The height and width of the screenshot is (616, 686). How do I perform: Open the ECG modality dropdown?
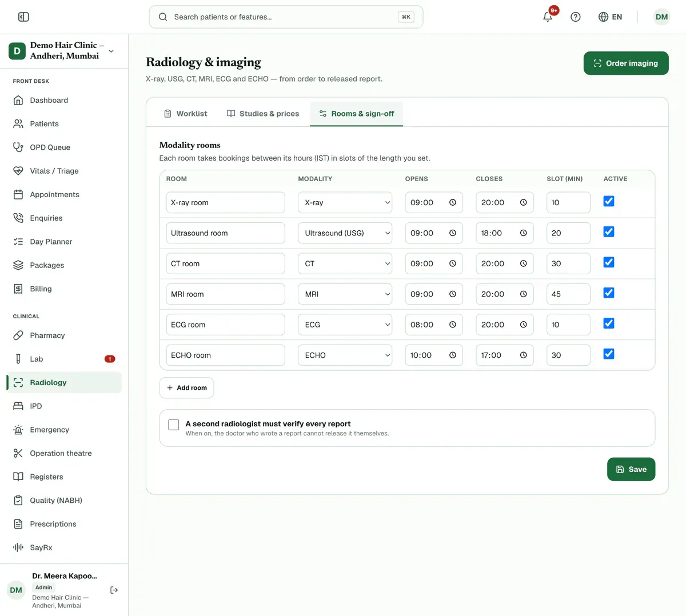tap(345, 325)
